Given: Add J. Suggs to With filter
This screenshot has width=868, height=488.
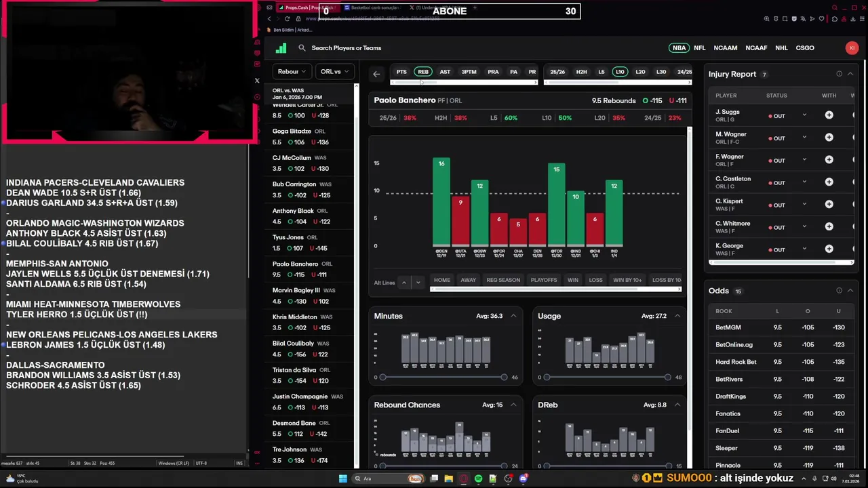Looking at the screenshot, I should (x=829, y=115).
